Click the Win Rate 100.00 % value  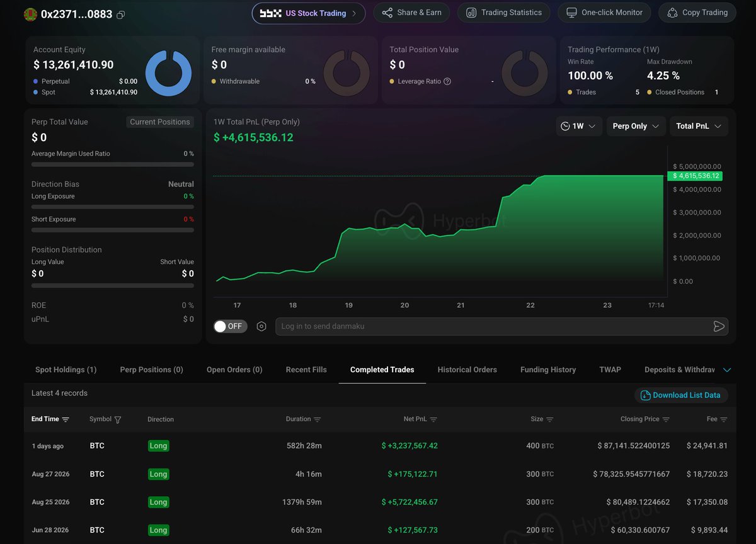590,76
